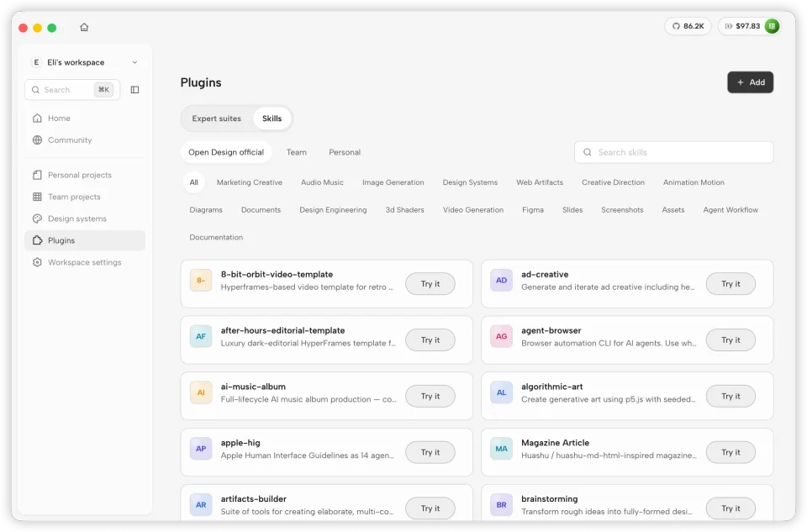Viewport: 807px width, 532px height.
Task: Filter by Assets category
Action: pos(673,210)
